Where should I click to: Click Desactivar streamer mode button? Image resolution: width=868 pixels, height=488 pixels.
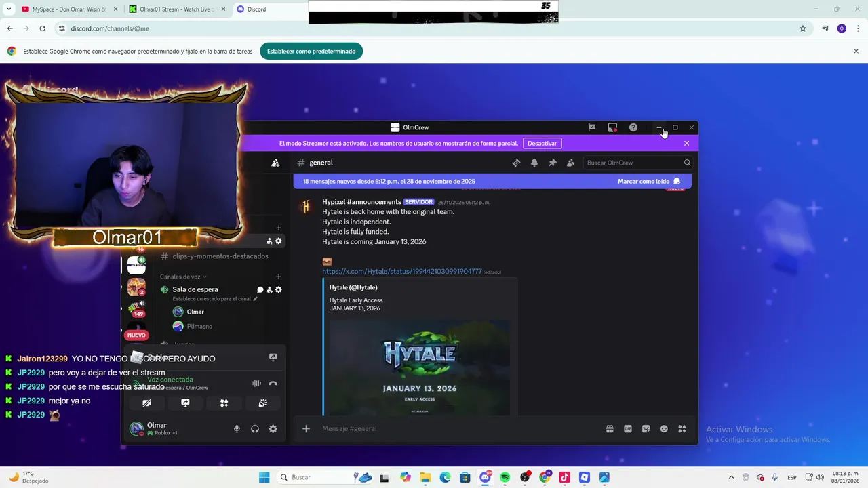[x=542, y=143]
